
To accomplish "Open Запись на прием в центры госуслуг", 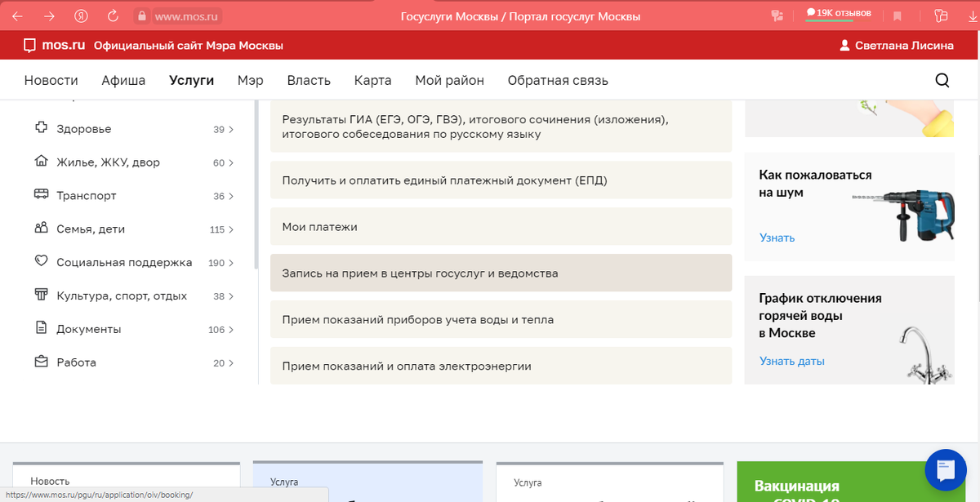I will 501,273.
